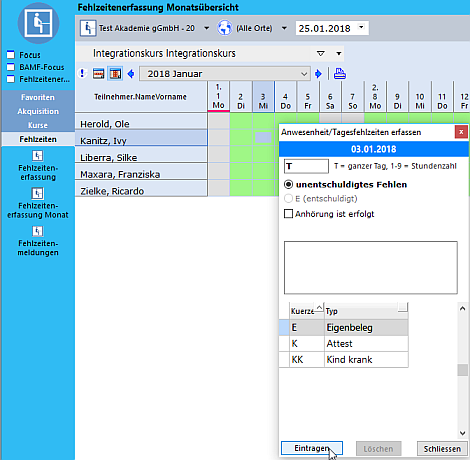
Task: Open Fehlzeitenerfassung sidebar icon
Action: (38, 156)
